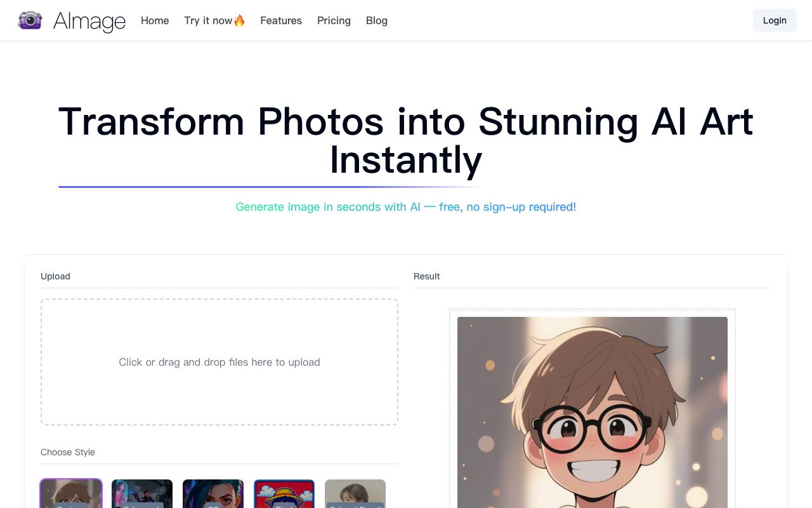Visit the Blog page
812x508 pixels.
click(377, 20)
